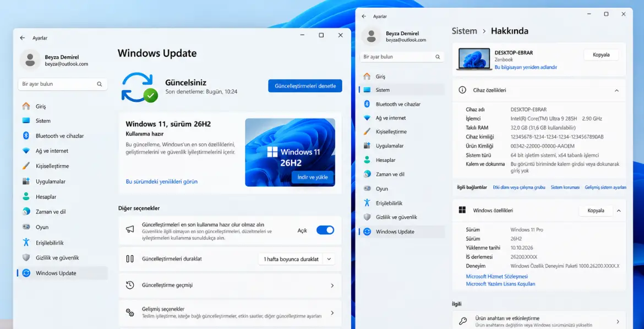Click Güncelleştirmeleri denetle button
The image size is (644, 329).
[305, 86]
